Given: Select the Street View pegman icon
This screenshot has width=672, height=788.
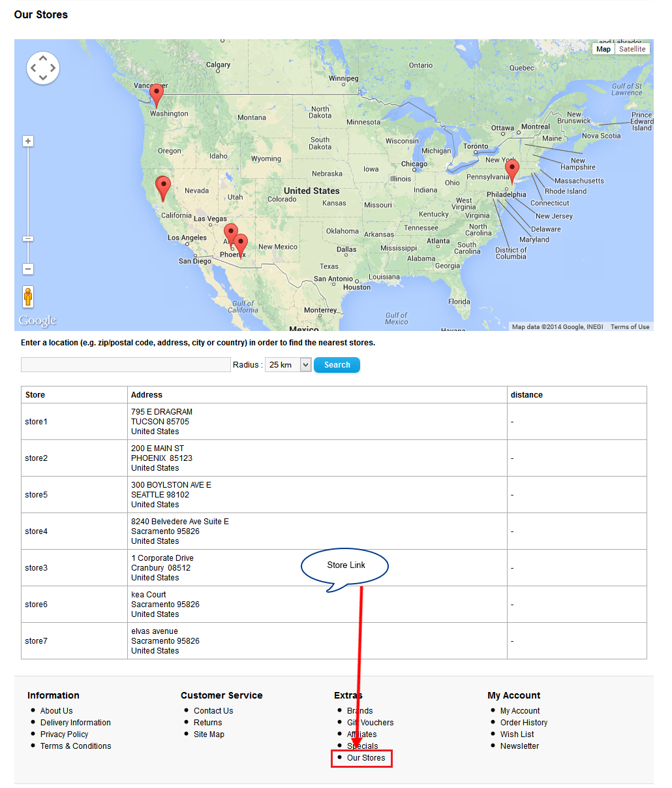Looking at the screenshot, I should [x=28, y=297].
